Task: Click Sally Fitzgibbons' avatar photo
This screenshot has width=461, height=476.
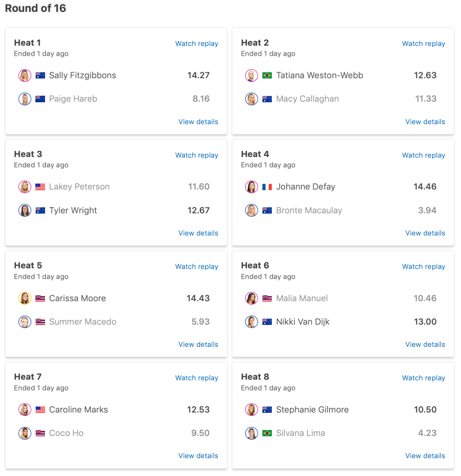Action: tap(25, 75)
